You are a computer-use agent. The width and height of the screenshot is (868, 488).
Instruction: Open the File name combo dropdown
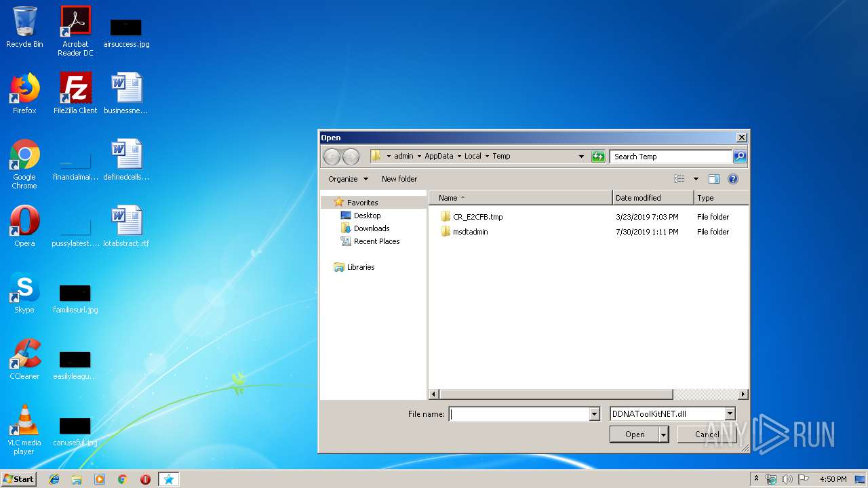click(595, 414)
